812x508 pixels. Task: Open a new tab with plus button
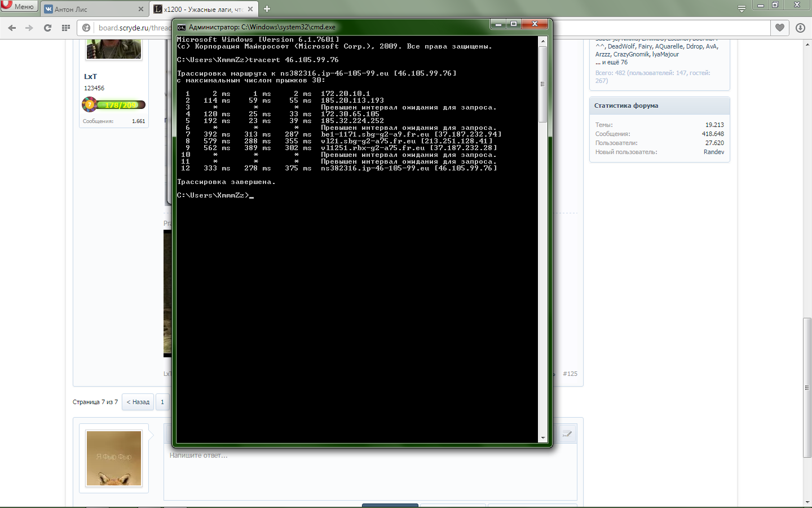tap(267, 9)
